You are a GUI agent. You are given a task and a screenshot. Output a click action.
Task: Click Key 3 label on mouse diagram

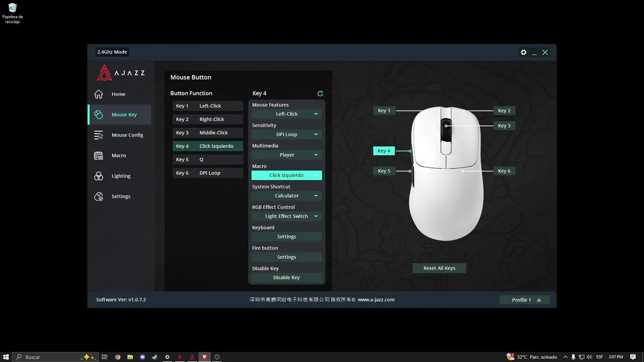point(504,126)
